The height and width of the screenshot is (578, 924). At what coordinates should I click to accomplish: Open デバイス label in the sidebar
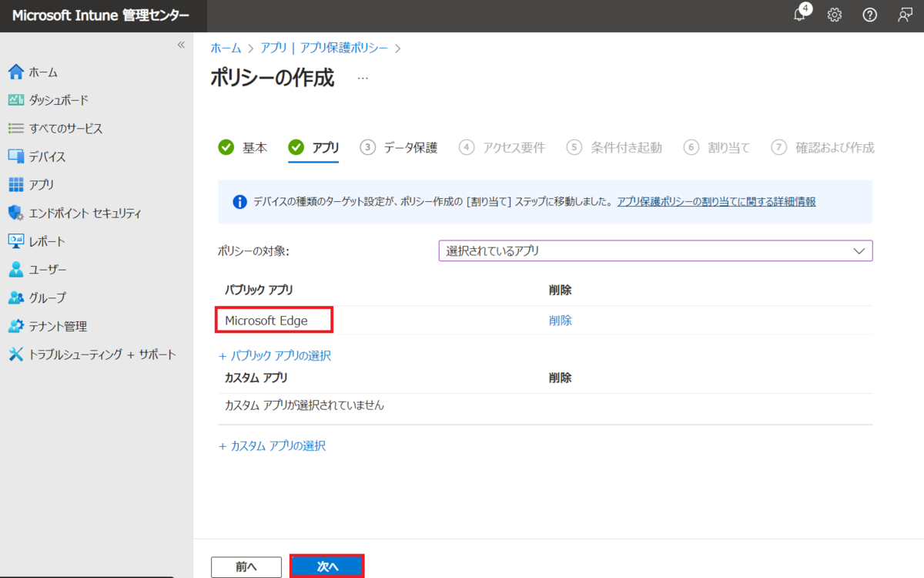tap(47, 157)
